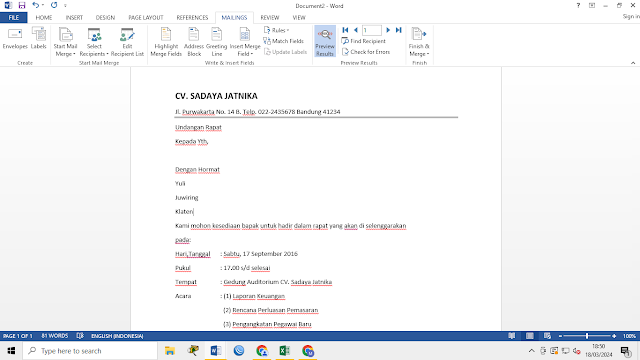Open the proofing errors icon
Viewport: 640px width, 360px height.
click(80, 336)
